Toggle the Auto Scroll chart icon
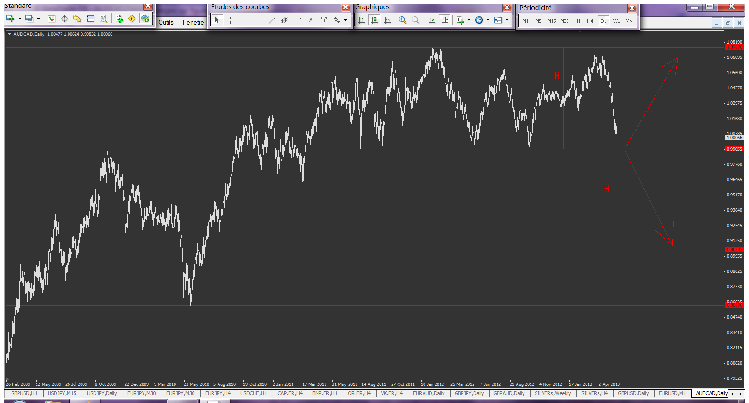 [x=432, y=20]
